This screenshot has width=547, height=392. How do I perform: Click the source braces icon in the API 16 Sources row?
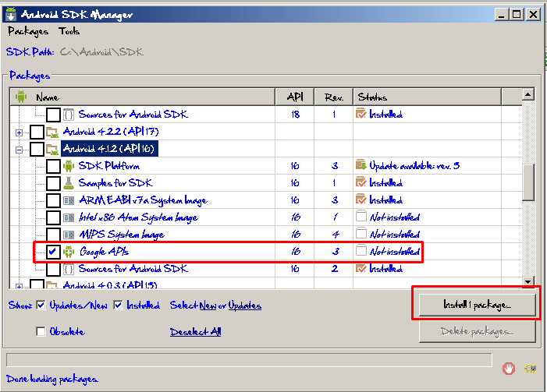(69, 269)
